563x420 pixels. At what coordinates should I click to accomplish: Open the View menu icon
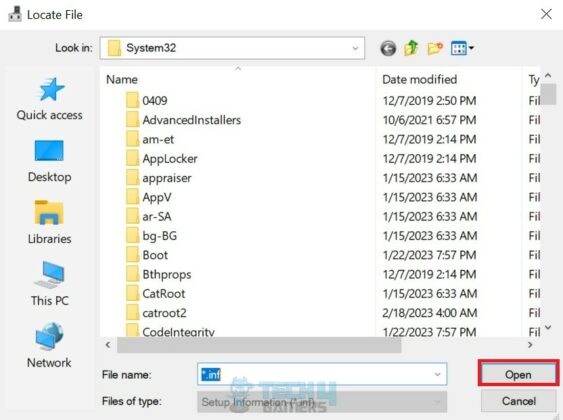(462, 48)
